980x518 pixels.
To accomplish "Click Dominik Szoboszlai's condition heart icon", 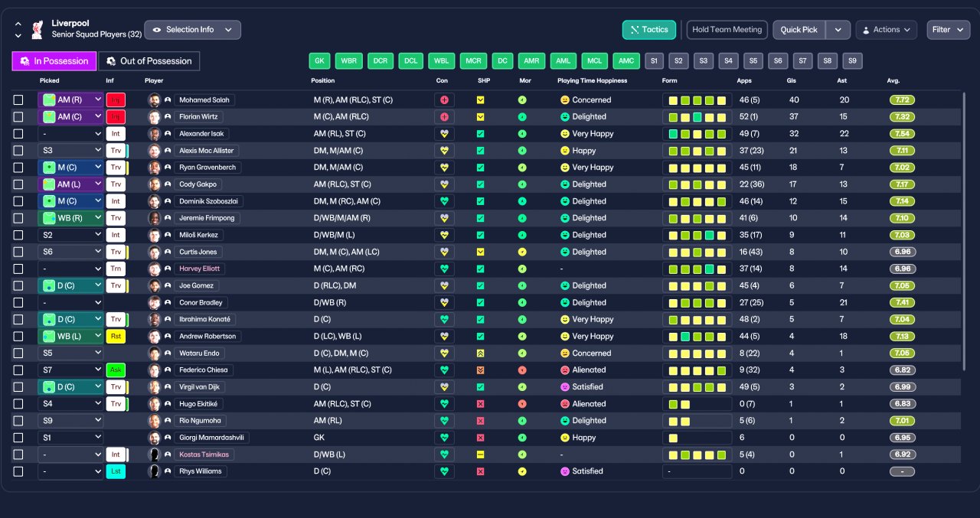I will coord(444,200).
